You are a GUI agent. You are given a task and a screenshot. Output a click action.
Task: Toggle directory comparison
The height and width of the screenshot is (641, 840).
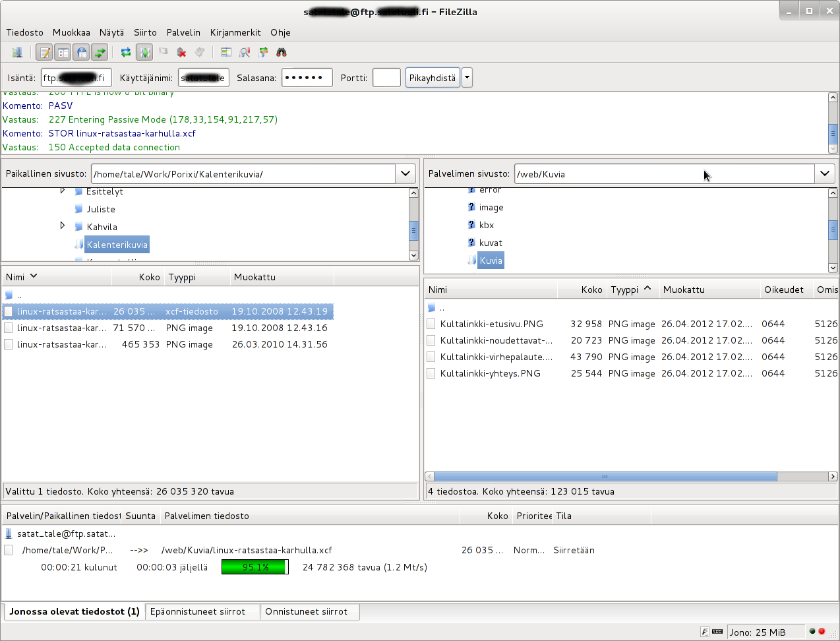245,52
